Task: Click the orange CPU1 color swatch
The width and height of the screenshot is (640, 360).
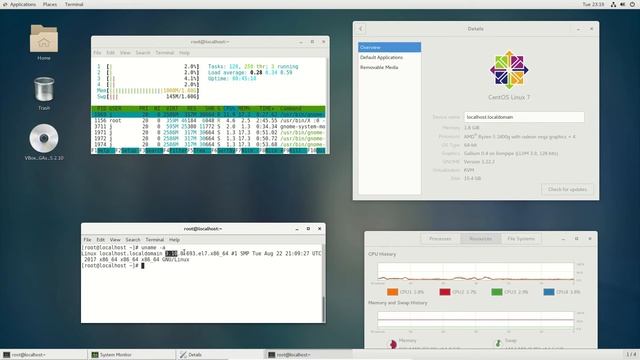Action: [392, 292]
